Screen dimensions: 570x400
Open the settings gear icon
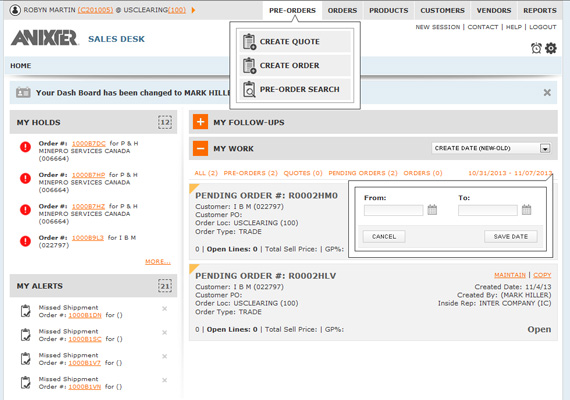551,48
